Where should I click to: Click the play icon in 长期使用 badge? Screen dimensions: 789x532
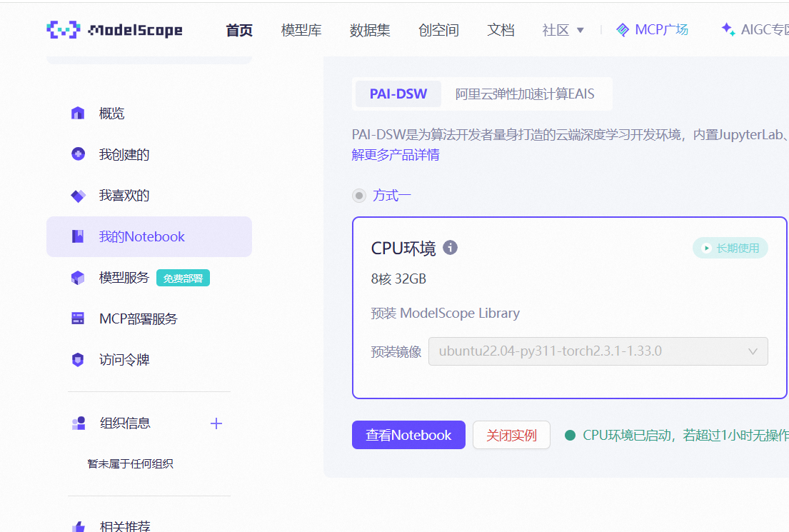click(706, 248)
